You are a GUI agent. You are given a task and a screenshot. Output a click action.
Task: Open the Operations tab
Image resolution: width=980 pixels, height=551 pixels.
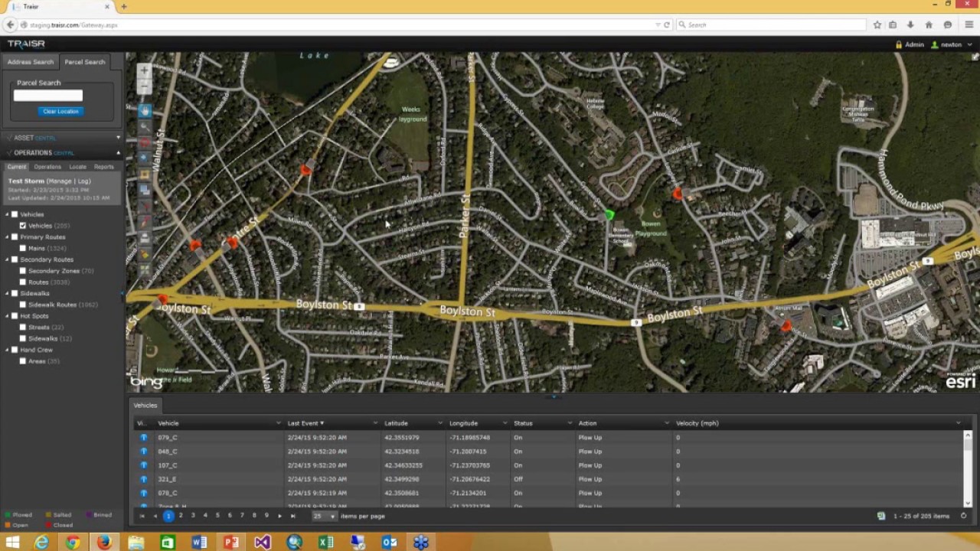click(47, 167)
